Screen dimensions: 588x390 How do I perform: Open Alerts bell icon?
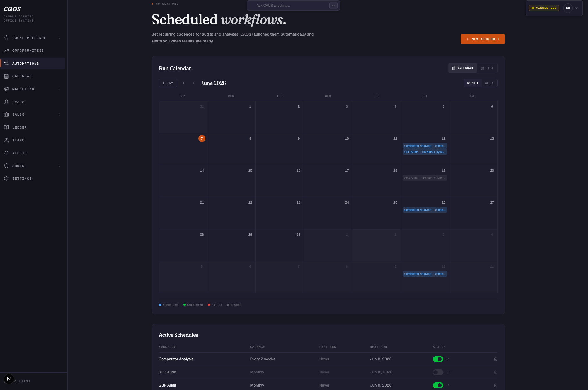coord(6,153)
